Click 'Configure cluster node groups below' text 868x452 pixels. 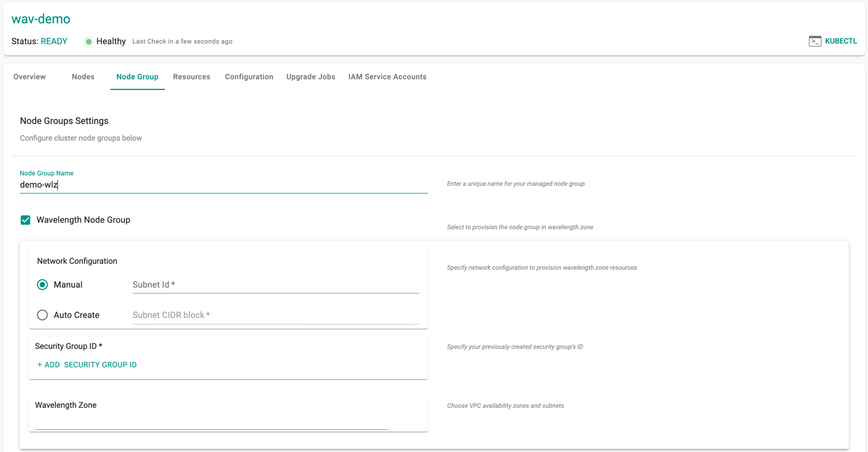point(81,138)
